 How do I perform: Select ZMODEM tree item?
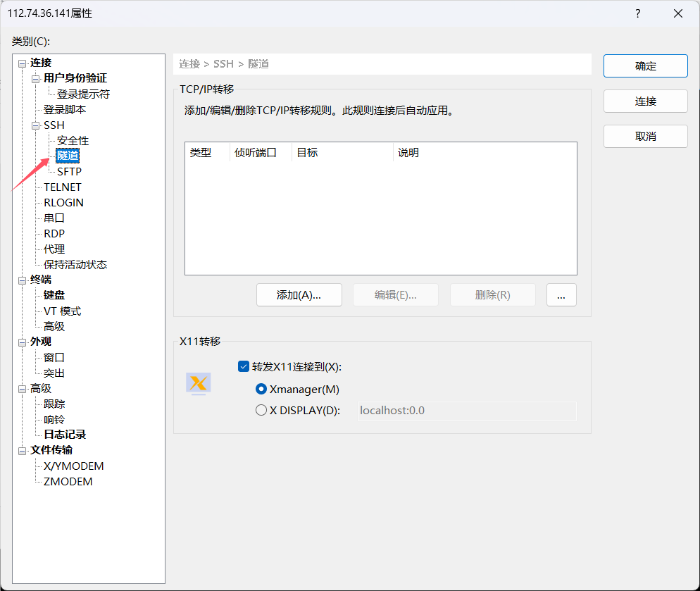[x=68, y=482]
